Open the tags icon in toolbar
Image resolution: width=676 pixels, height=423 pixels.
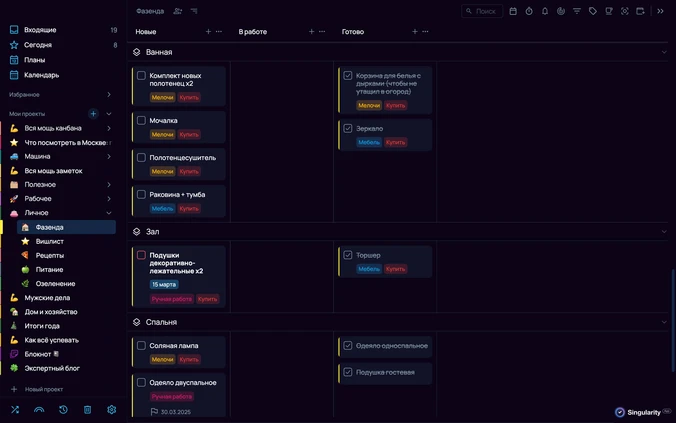click(593, 11)
